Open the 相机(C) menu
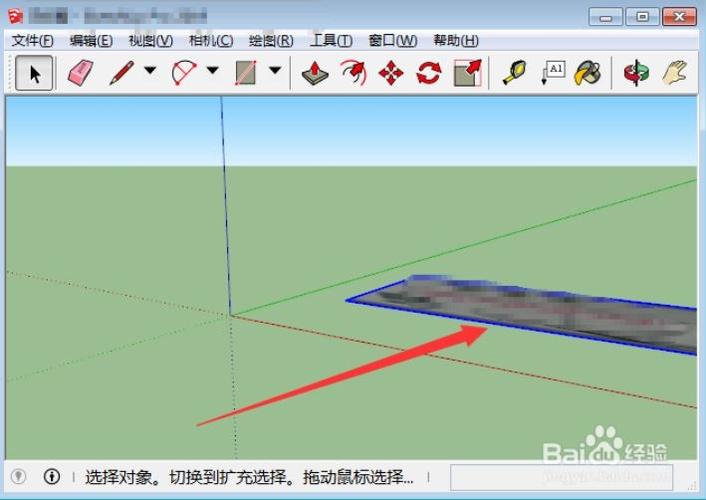Viewport: 706px width, 500px height. click(x=211, y=41)
